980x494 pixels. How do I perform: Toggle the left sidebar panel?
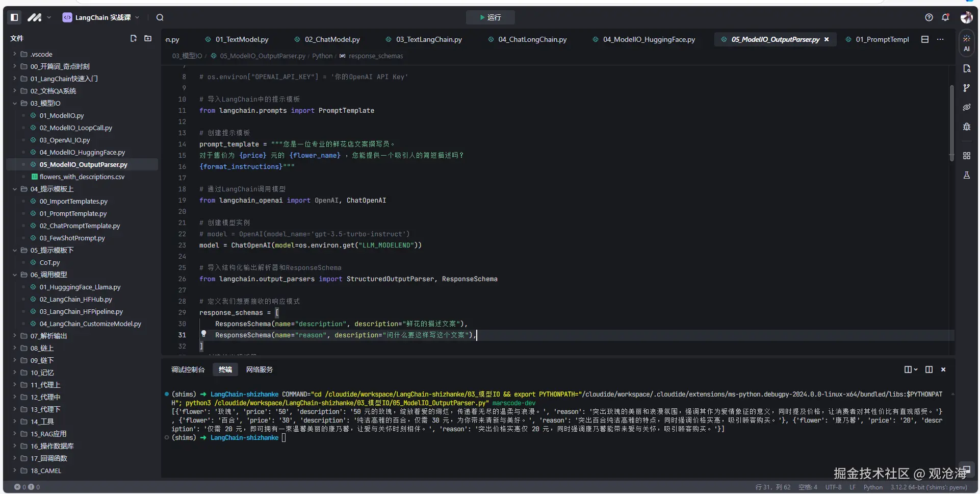[14, 17]
